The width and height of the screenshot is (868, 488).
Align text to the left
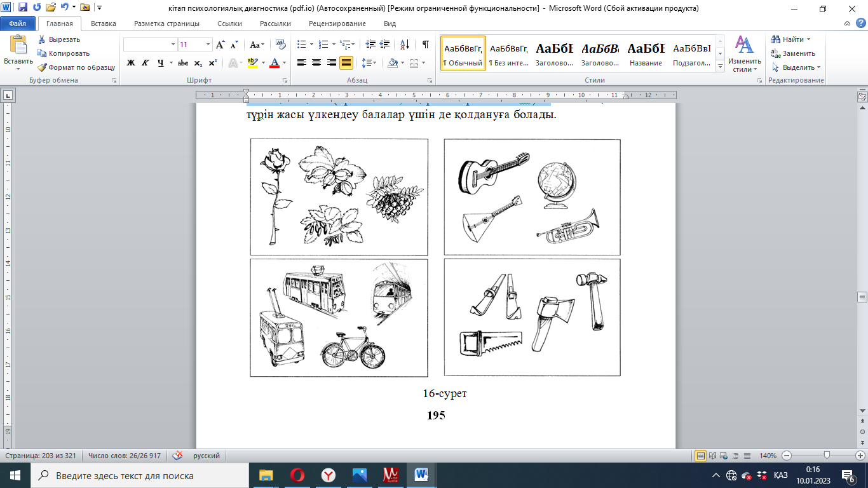[x=302, y=62]
